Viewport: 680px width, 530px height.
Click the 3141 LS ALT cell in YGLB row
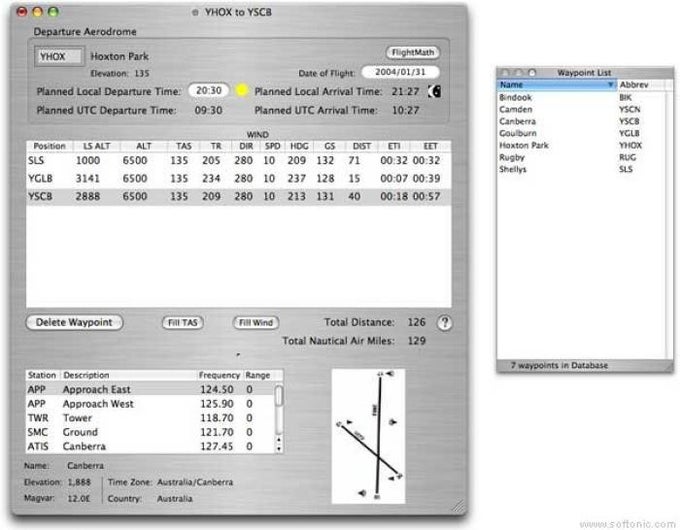(88, 178)
